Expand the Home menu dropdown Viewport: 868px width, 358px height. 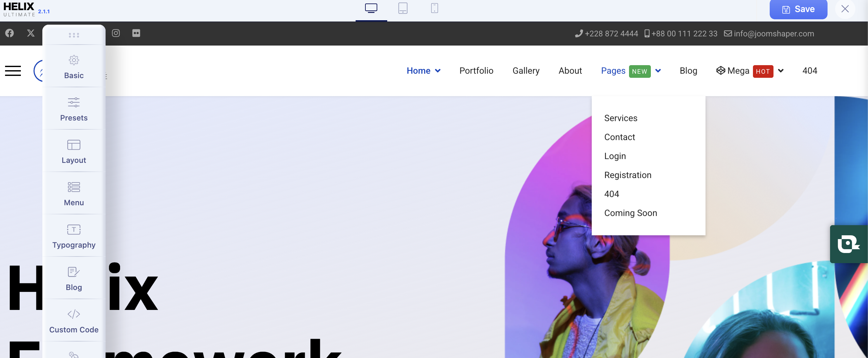[438, 71]
